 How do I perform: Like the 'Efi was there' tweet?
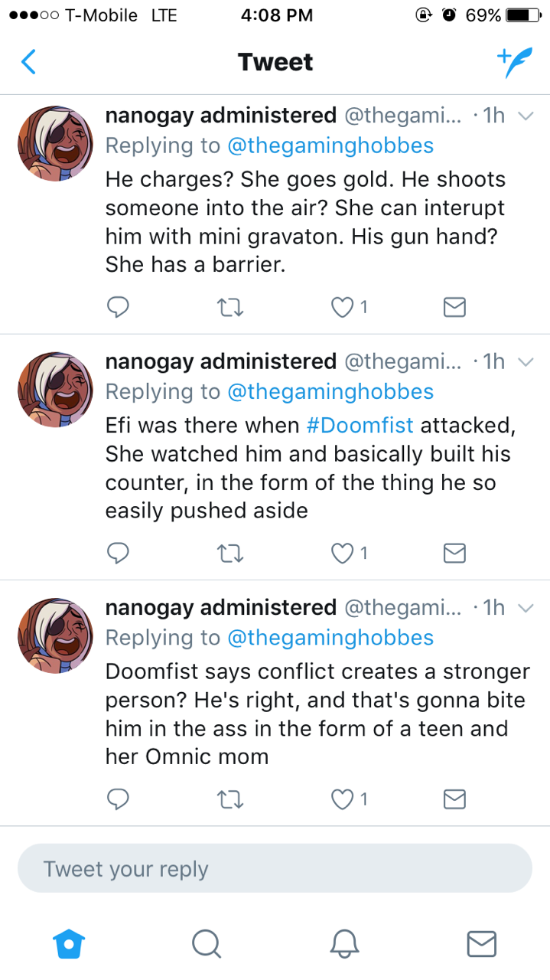tap(341, 553)
